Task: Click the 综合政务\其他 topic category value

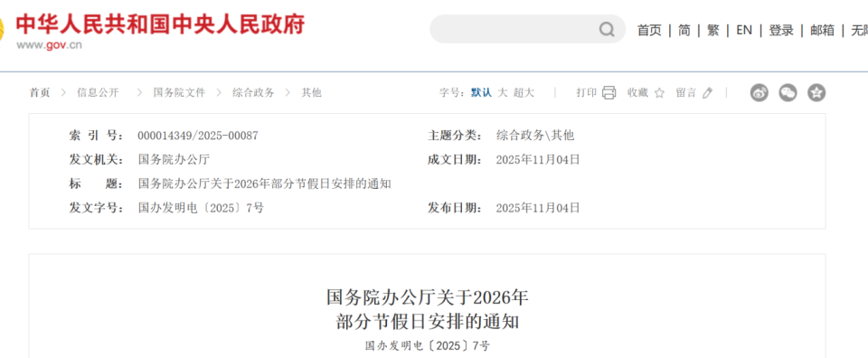Action: click(535, 136)
